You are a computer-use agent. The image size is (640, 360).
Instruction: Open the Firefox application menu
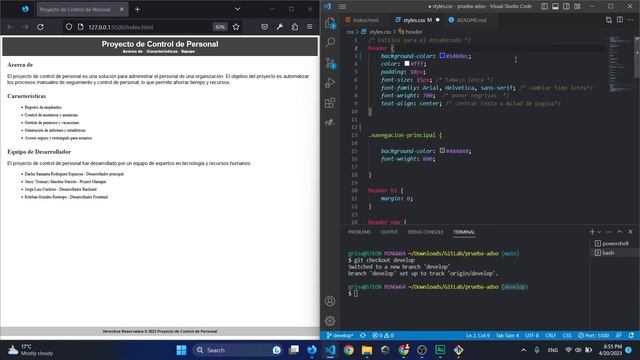click(310, 27)
